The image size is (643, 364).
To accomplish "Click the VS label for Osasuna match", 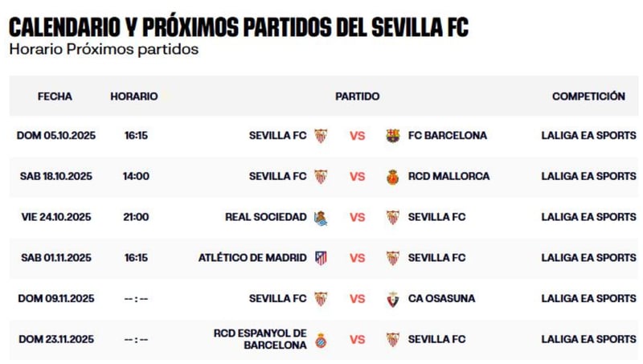I will pyautogui.click(x=357, y=299).
